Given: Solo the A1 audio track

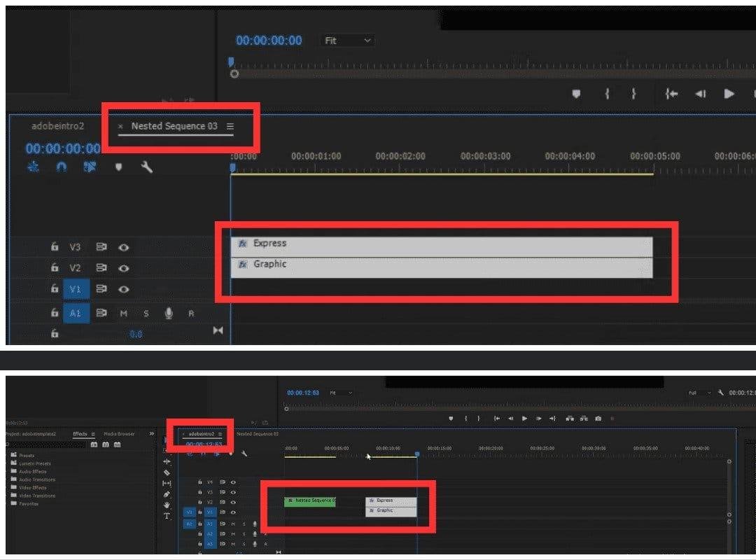Looking at the screenshot, I should [x=146, y=313].
